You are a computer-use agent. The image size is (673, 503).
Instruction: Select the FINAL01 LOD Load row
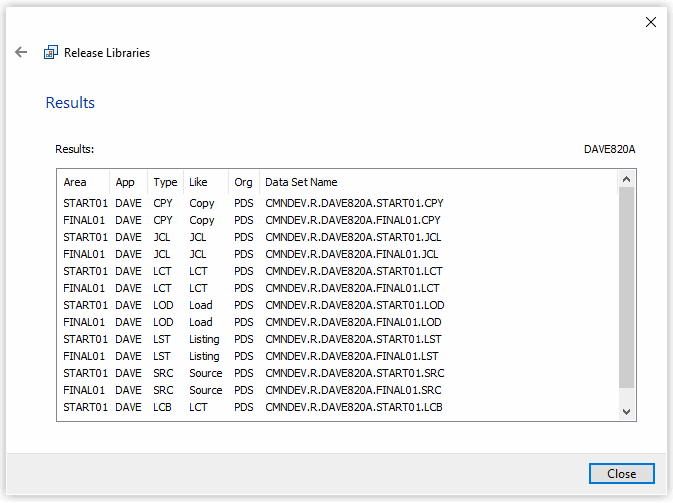pyautogui.click(x=338, y=322)
